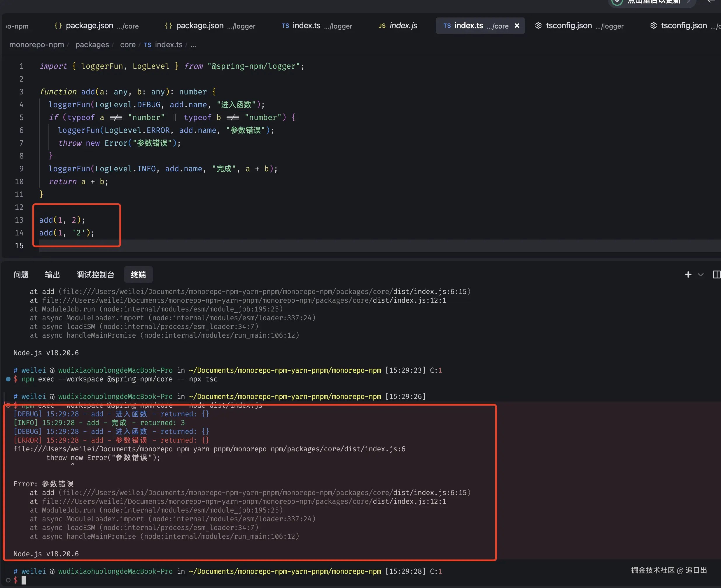The image size is (721, 588).
Task: Click monorepo-npm in the breadcrumb
Action: [x=37, y=45]
